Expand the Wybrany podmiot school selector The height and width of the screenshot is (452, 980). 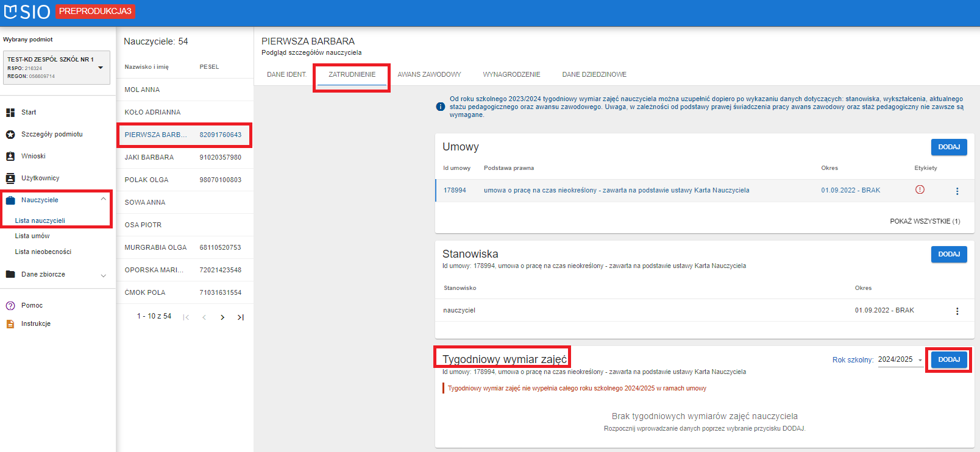point(101,68)
